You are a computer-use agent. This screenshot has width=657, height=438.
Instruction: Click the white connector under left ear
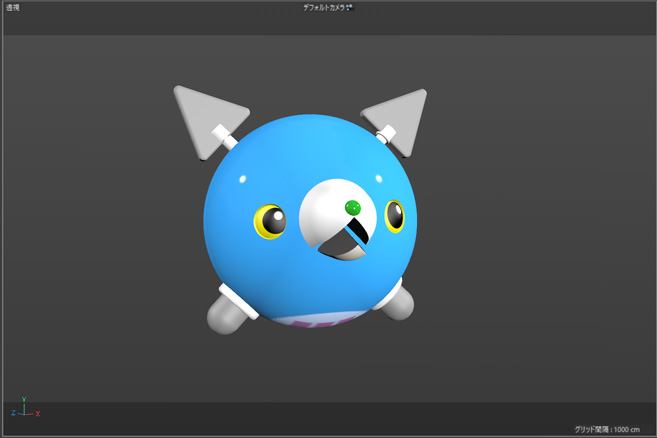point(225,135)
